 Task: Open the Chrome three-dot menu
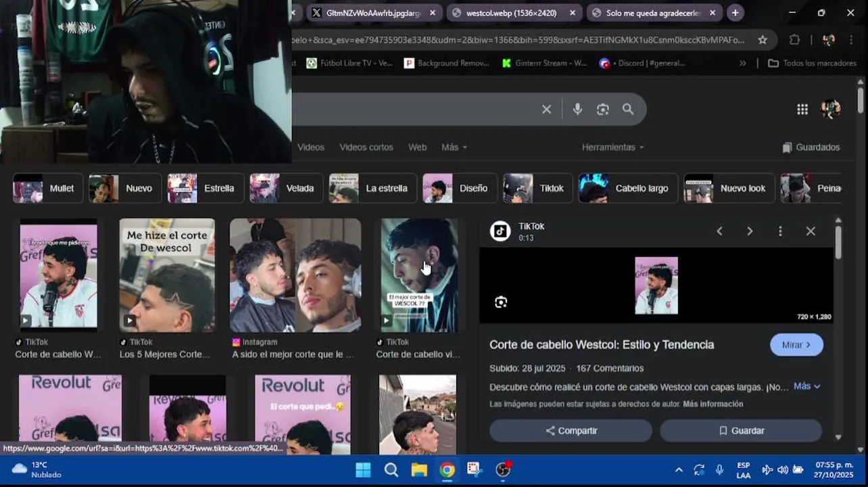[852, 40]
